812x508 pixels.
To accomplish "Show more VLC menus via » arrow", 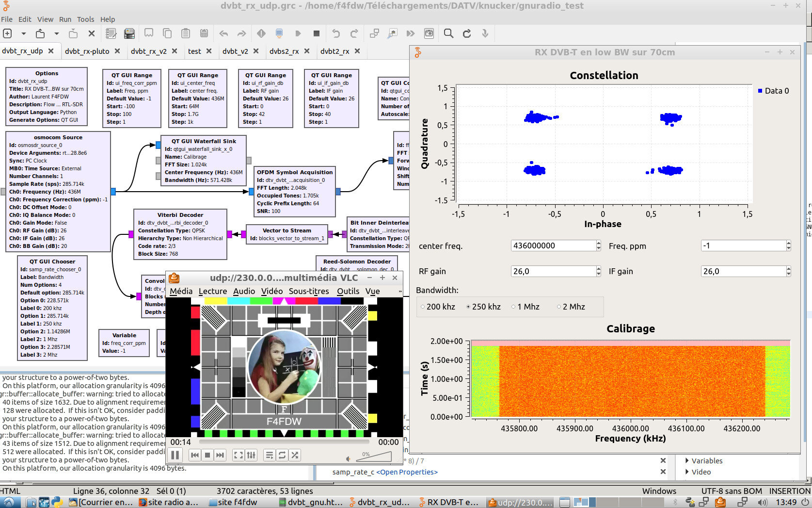I will click(400, 291).
